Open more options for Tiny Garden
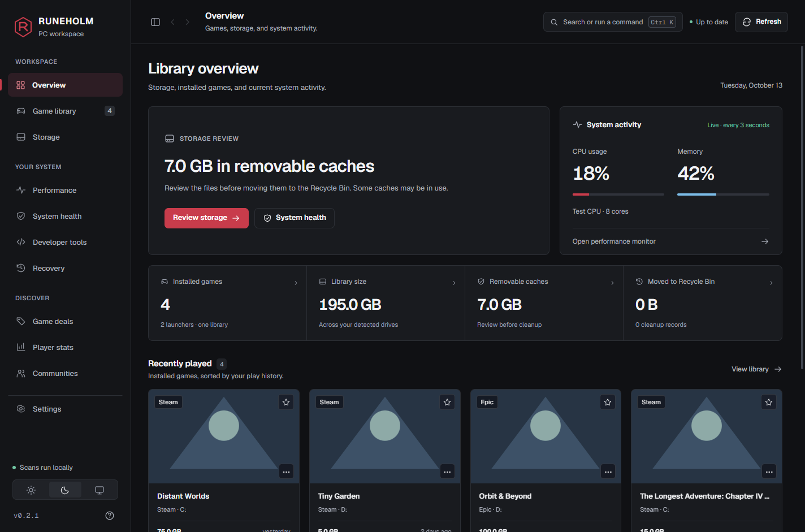Image resolution: width=805 pixels, height=532 pixels. tap(448, 472)
